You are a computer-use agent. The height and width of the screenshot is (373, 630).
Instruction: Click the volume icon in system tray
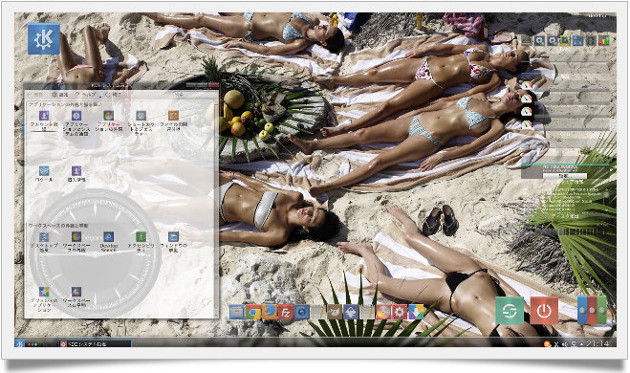coord(565,344)
